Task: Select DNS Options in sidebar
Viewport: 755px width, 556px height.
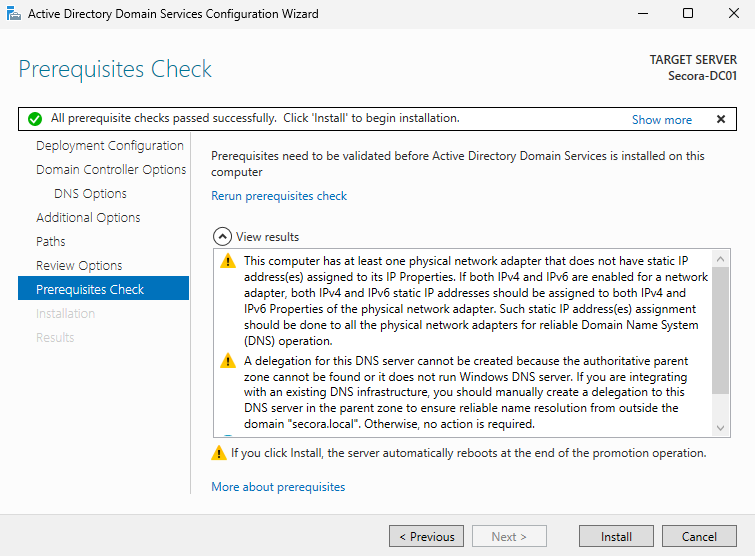Action: [90, 194]
